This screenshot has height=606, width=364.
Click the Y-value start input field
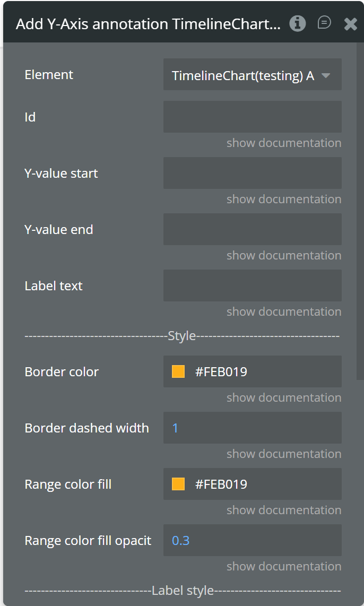coord(252,173)
